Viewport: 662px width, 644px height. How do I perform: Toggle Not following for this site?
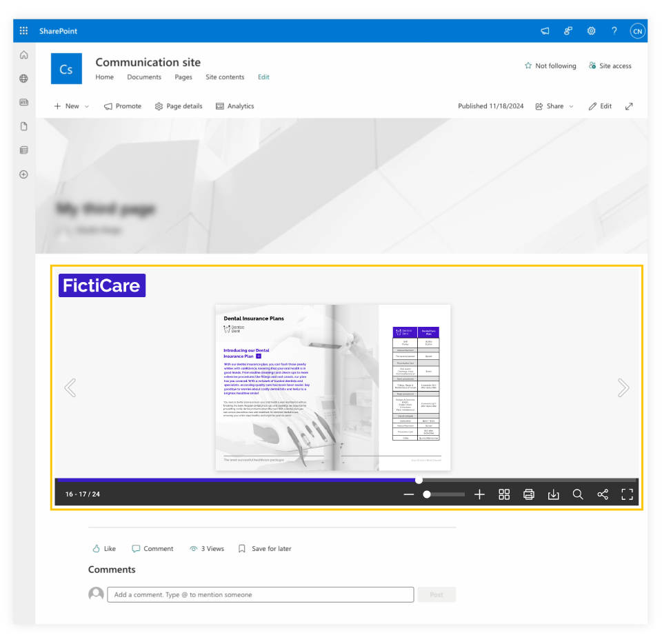point(550,66)
